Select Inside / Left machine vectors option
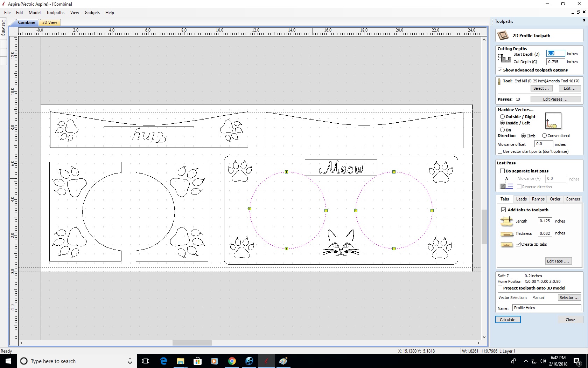 (502, 123)
